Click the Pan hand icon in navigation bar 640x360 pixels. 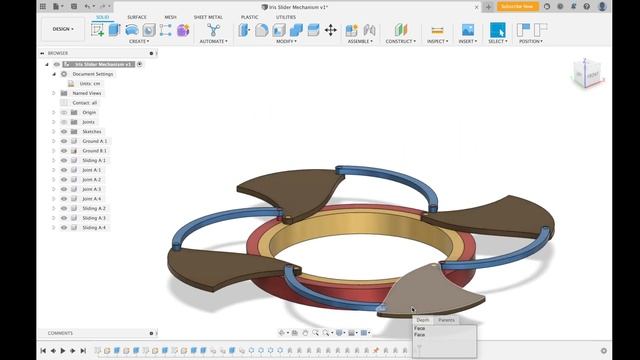point(305,333)
